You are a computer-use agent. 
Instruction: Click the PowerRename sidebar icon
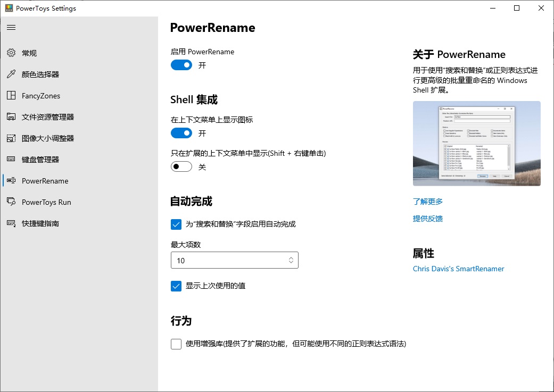click(x=11, y=180)
